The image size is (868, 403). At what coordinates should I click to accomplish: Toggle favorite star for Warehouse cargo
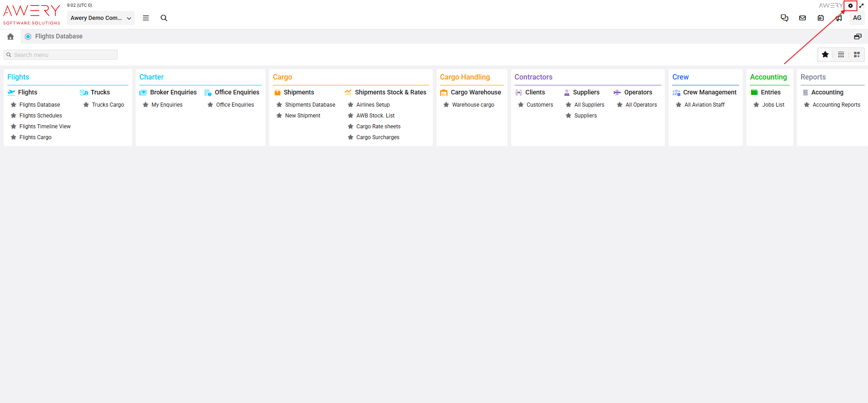coord(446,105)
